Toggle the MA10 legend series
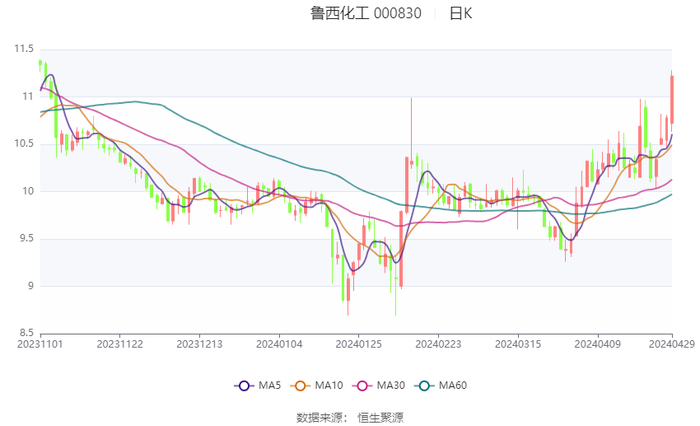The width and height of the screenshot is (700, 426). [317, 385]
